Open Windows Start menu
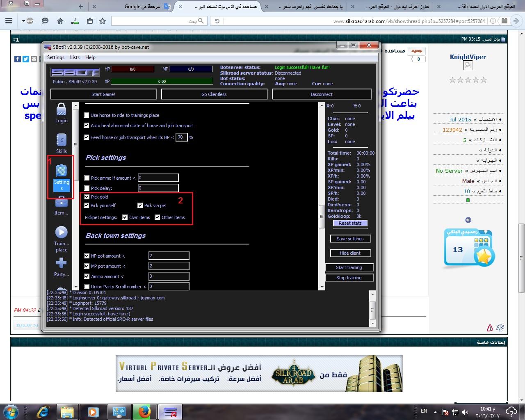This screenshot has height=420, width=525. (x=11, y=411)
